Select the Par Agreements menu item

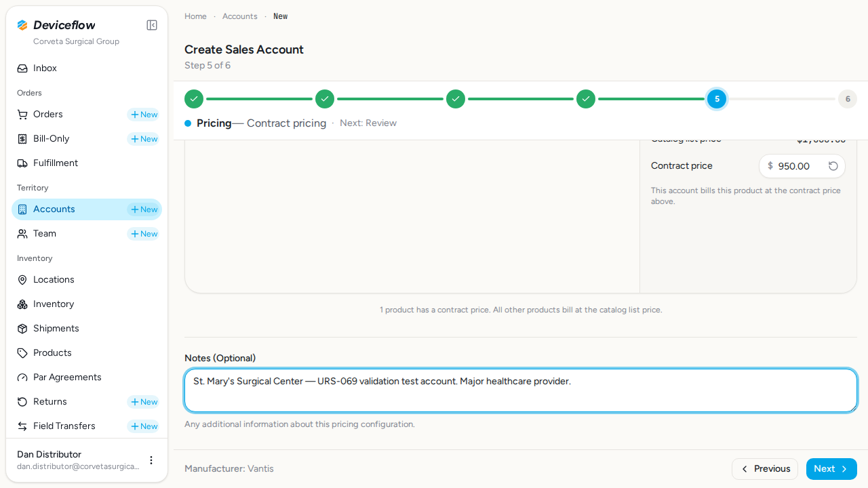(87, 378)
